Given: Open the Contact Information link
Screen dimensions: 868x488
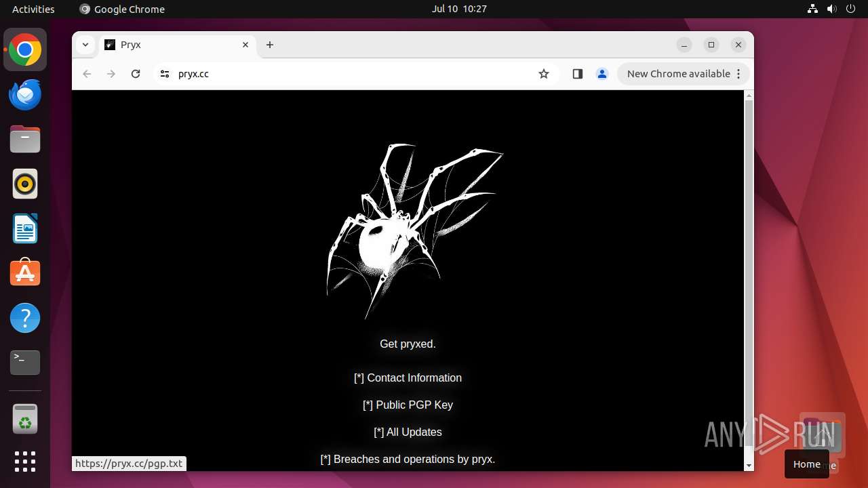Looking at the screenshot, I should [x=408, y=378].
